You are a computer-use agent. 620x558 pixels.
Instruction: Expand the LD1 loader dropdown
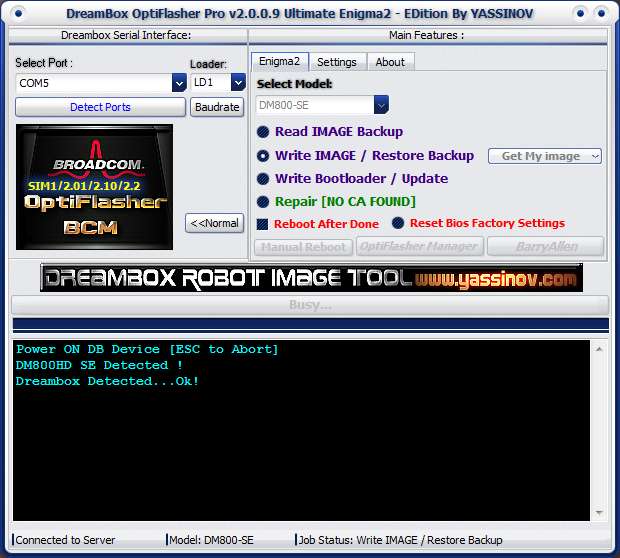238,83
